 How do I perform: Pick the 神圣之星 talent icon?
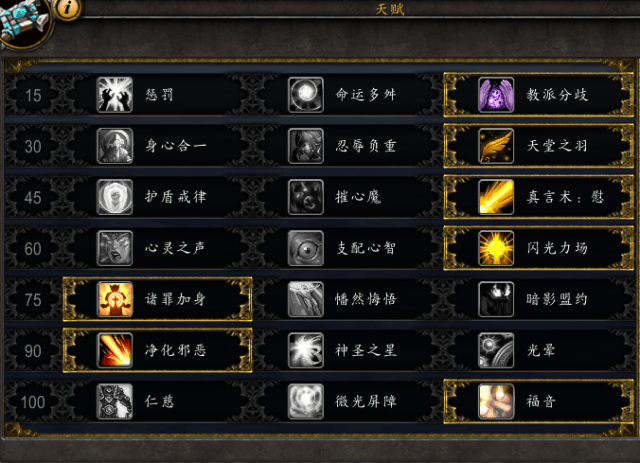306,350
